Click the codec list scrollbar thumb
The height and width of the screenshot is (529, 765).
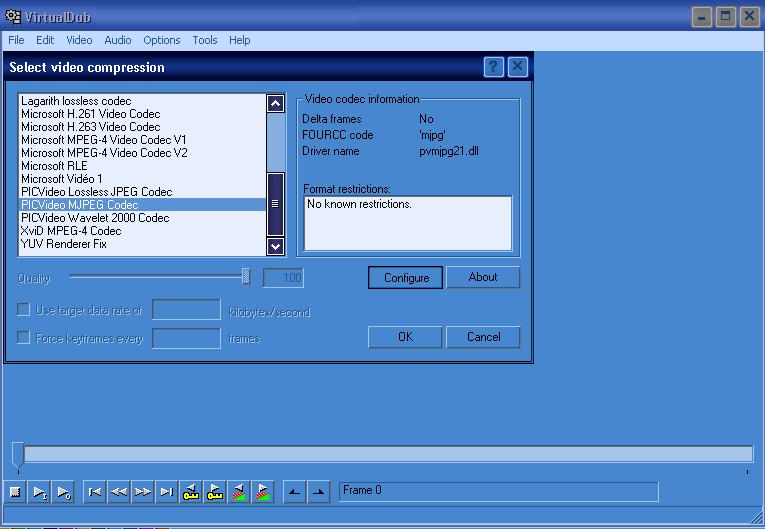pos(276,204)
